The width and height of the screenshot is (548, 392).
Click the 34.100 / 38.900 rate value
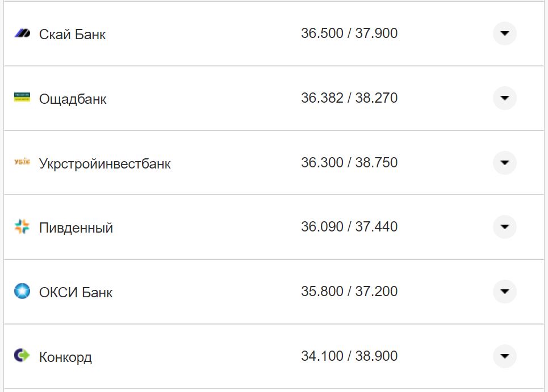point(349,356)
